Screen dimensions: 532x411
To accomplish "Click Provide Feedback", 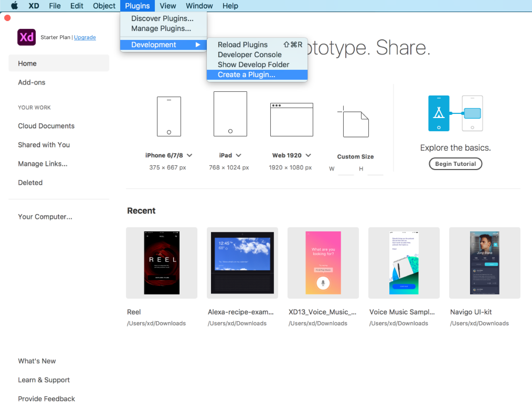I will tap(46, 399).
